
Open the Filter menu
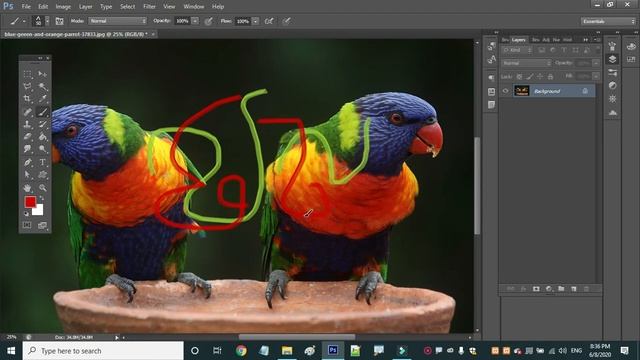click(149, 7)
